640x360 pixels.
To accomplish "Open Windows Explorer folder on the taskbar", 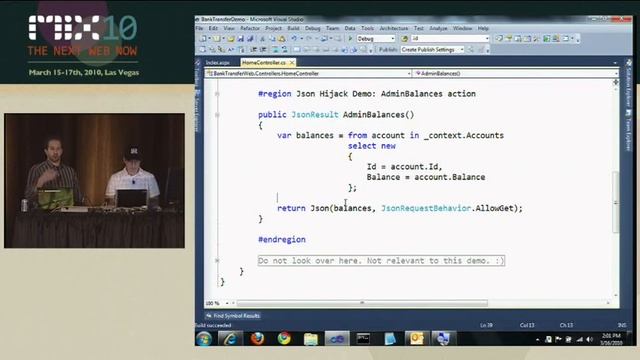I will [x=311, y=339].
